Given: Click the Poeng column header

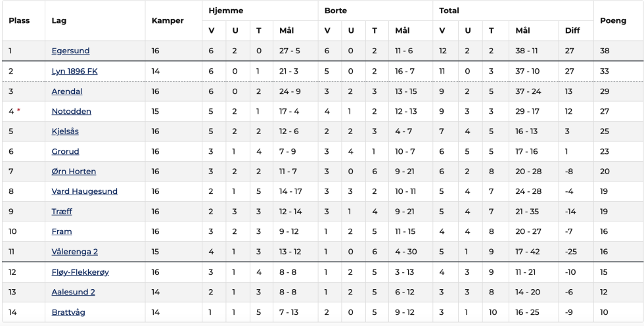Looking at the screenshot, I should coord(612,20).
